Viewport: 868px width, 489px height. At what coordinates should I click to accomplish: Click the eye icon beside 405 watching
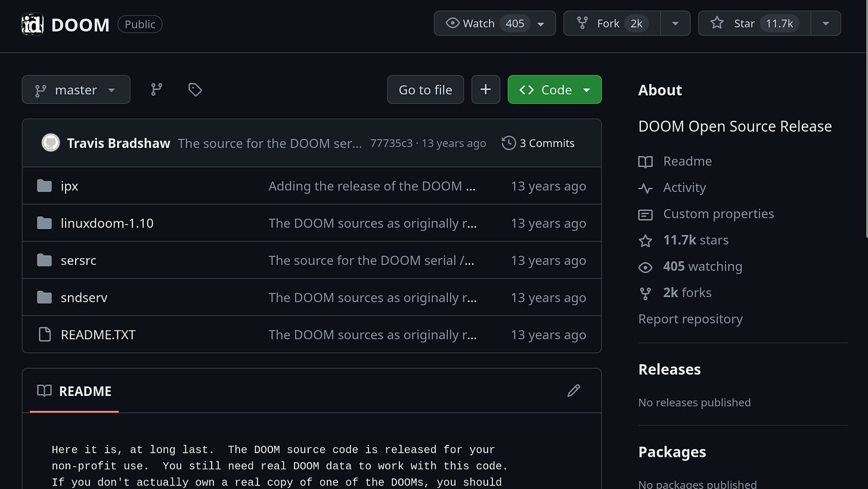(646, 267)
